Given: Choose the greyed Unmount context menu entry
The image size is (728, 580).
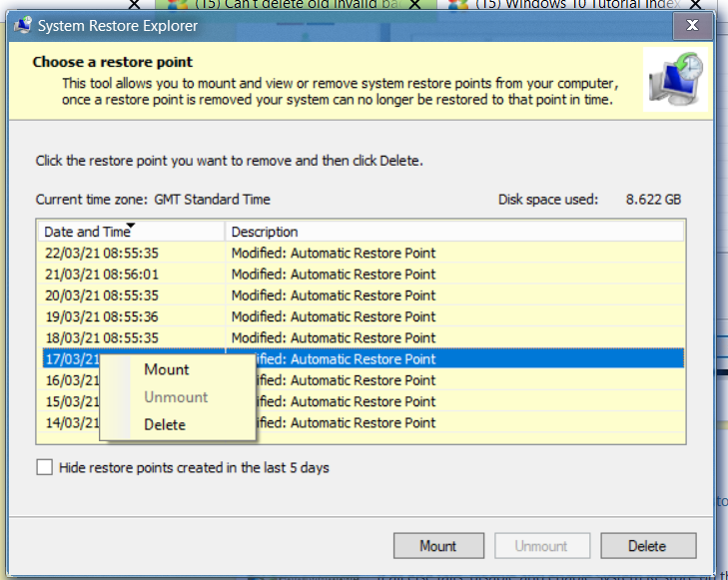Looking at the screenshot, I should point(176,397).
